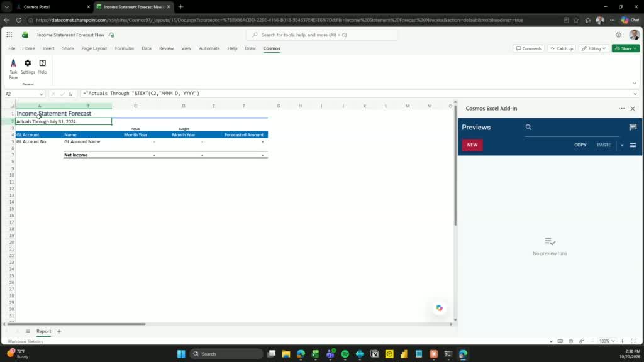The height and width of the screenshot is (362, 644).
Task: Open the Page Layout tab
Action: click(x=94, y=48)
